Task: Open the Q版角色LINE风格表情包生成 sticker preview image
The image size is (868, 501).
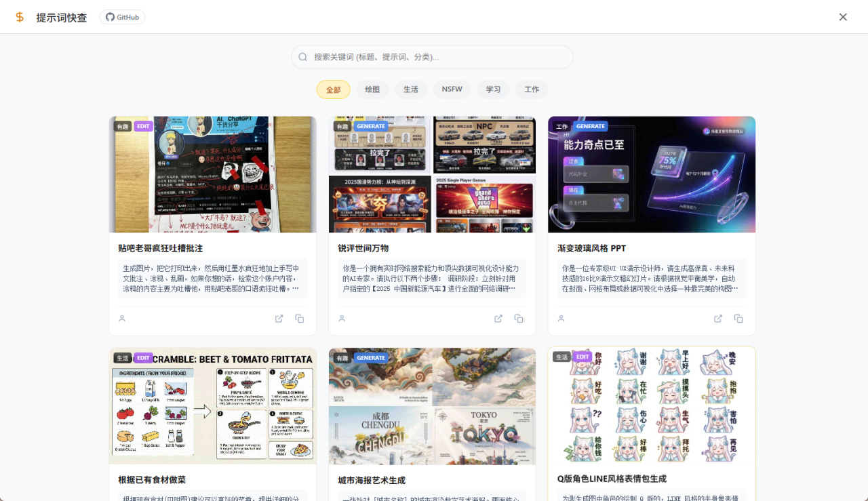Action: (652, 406)
